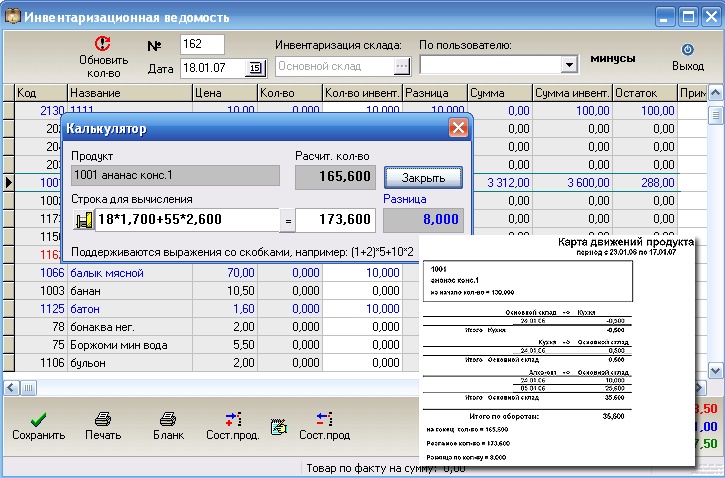Image resolution: width=725 pixels, height=478 pixels.
Task: Open the calendar picker next to date field
Action: tap(254, 67)
